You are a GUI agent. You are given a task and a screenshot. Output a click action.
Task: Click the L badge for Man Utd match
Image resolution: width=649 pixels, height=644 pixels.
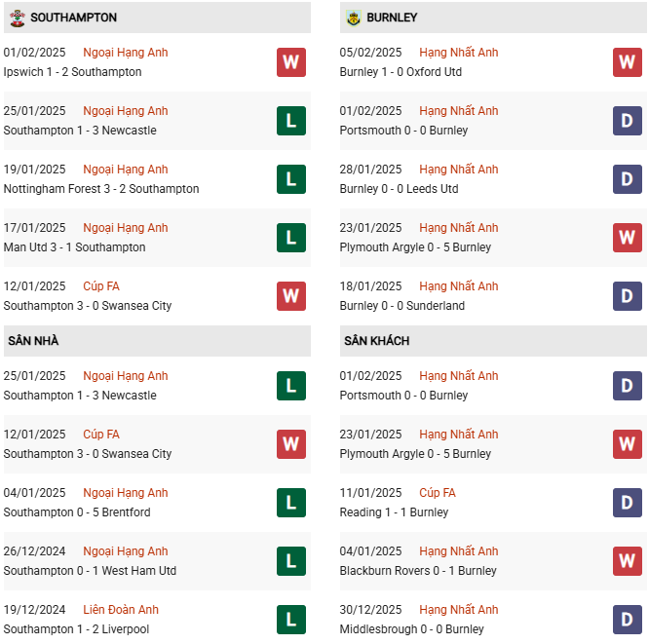[290, 238]
